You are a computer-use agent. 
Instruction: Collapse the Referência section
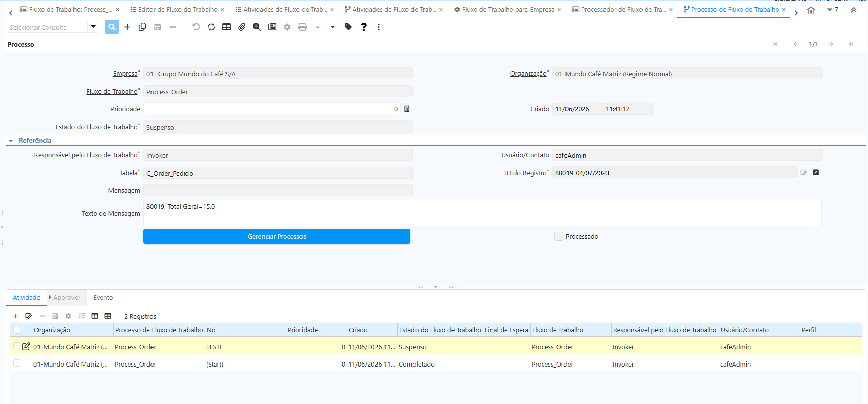[11, 140]
